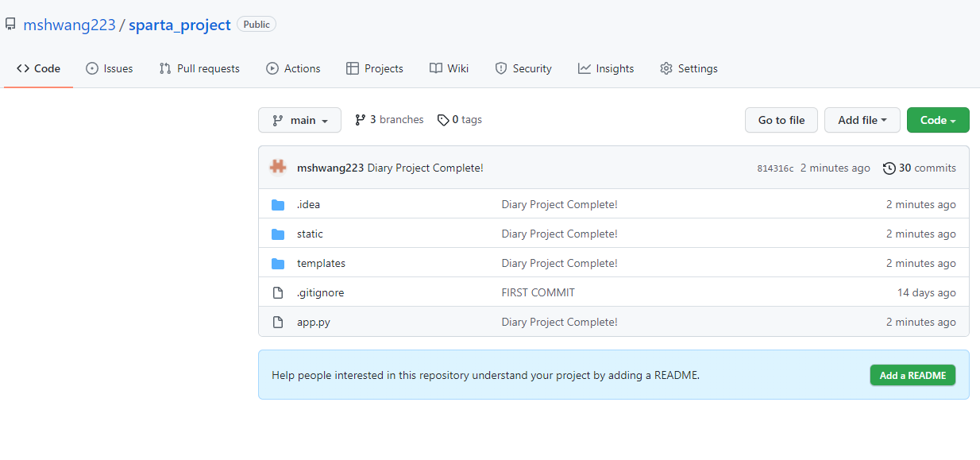Open the Wiki tab
980x460 pixels.
click(449, 69)
